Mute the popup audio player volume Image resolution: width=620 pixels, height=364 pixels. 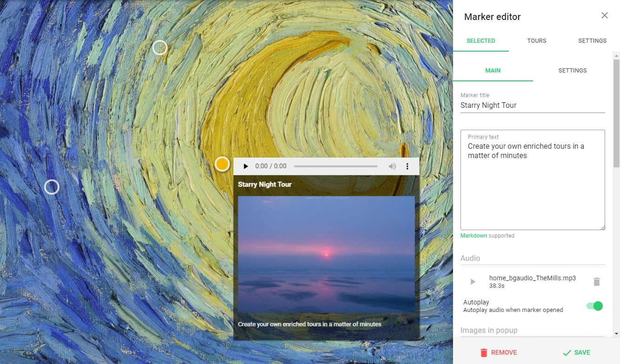coord(393,166)
